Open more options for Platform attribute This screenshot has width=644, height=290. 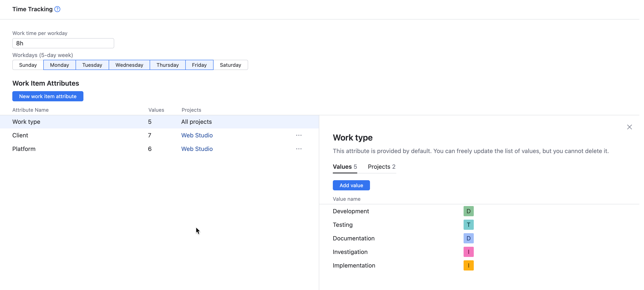299,149
